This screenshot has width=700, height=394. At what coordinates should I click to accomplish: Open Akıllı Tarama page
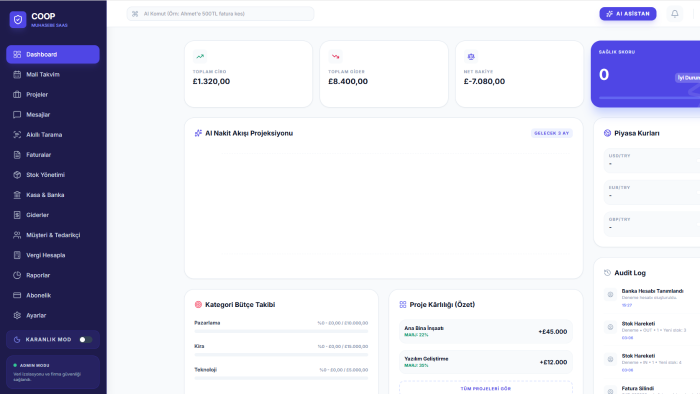point(53,135)
